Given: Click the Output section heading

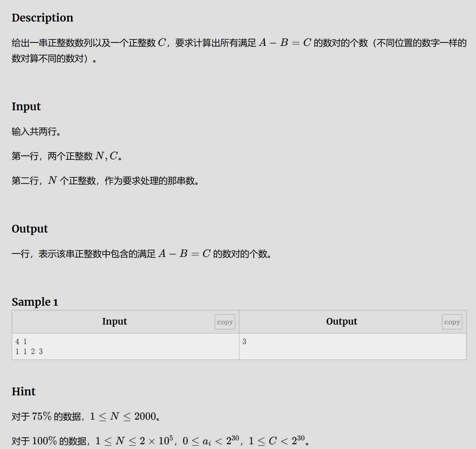Looking at the screenshot, I should coord(30,229).
